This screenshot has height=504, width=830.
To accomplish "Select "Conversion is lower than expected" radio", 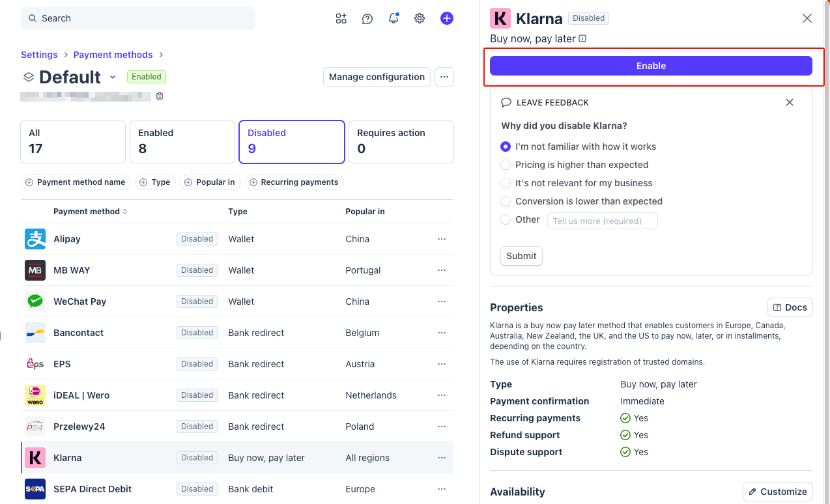I will [x=506, y=201].
